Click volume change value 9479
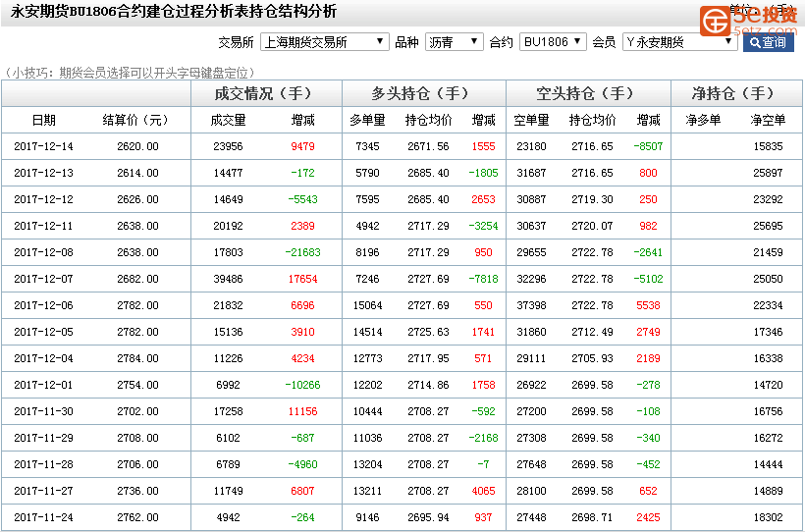The width and height of the screenshot is (805, 532). [x=302, y=146]
